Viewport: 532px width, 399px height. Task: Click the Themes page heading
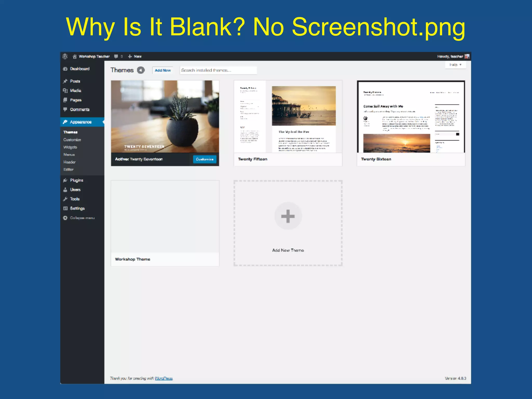[x=122, y=70]
